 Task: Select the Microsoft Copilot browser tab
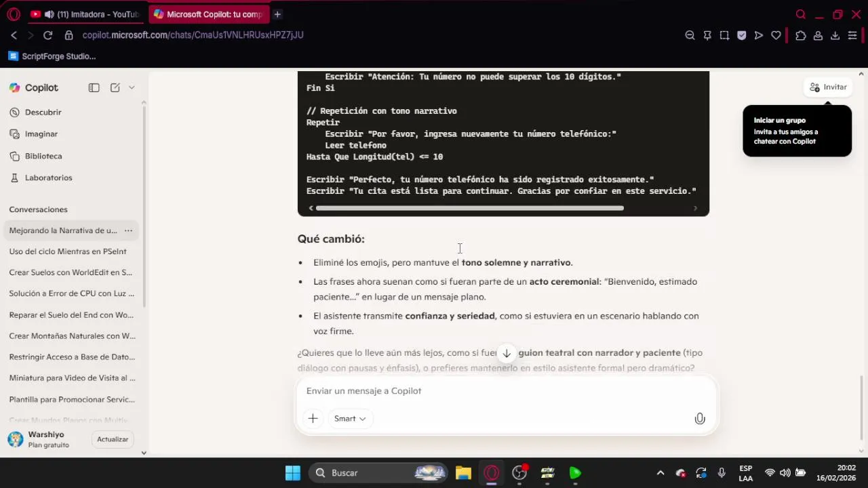(x=208, y=14)
